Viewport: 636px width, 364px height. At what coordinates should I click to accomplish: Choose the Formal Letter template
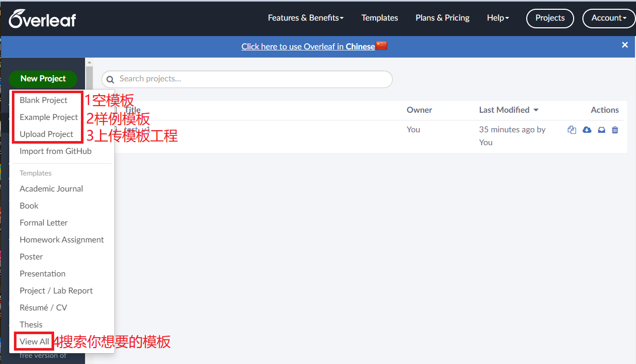pyautogui.click(x=44, y=222)
